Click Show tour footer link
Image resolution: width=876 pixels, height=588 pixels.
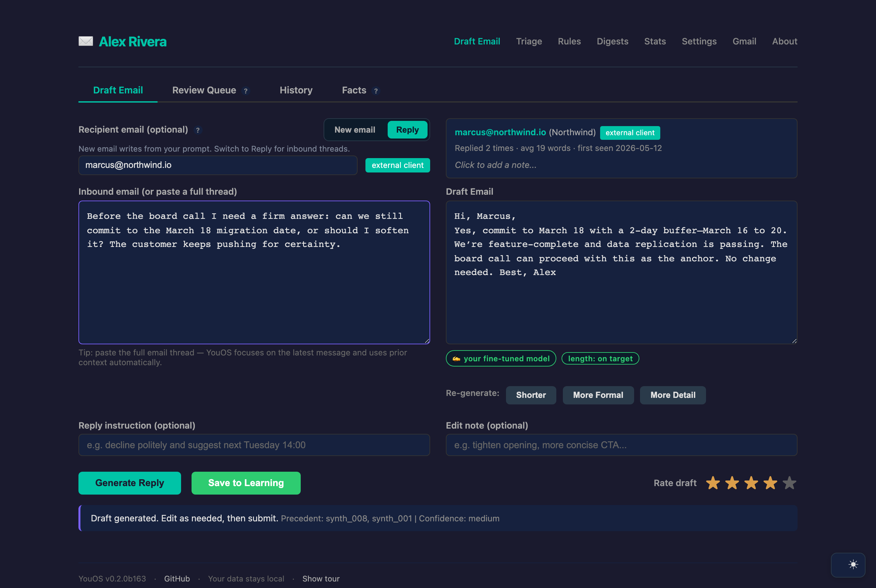pos(321,579)
